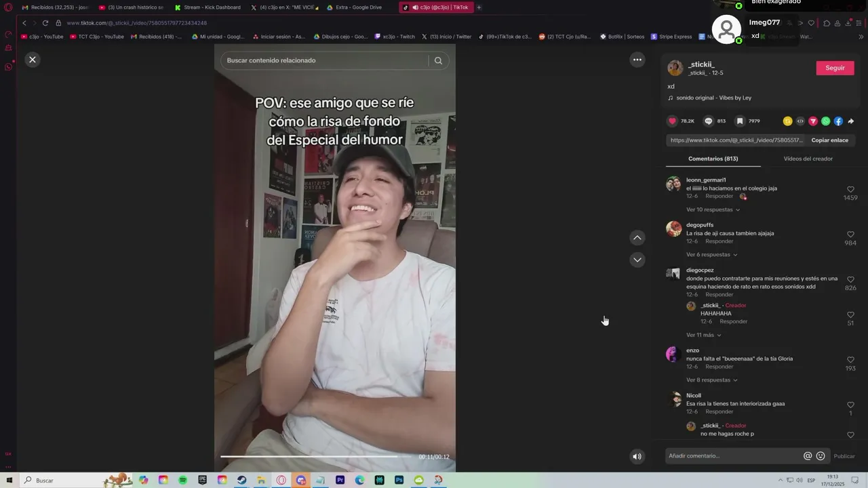Go back with the browser back arrow

24,23
